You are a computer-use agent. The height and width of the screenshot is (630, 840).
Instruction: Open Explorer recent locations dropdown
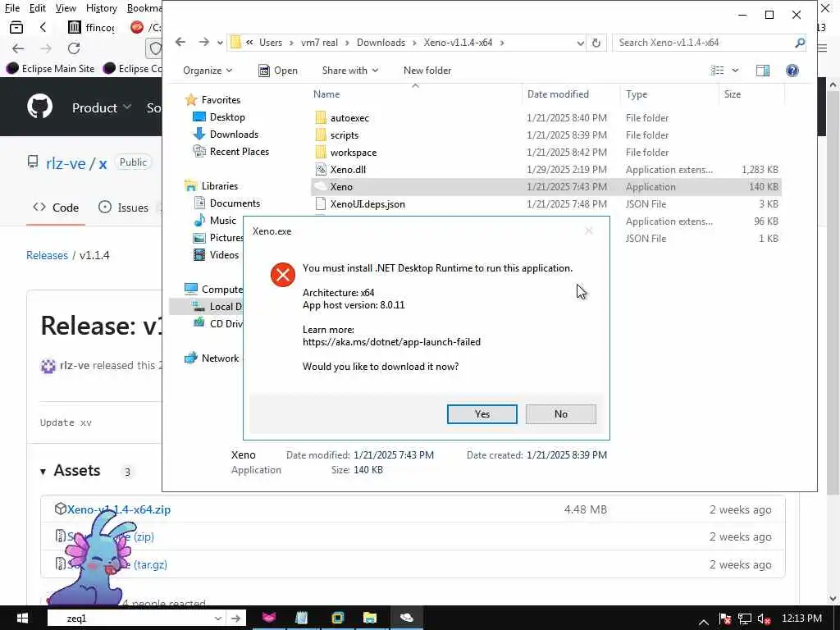[x=220, y=43]
